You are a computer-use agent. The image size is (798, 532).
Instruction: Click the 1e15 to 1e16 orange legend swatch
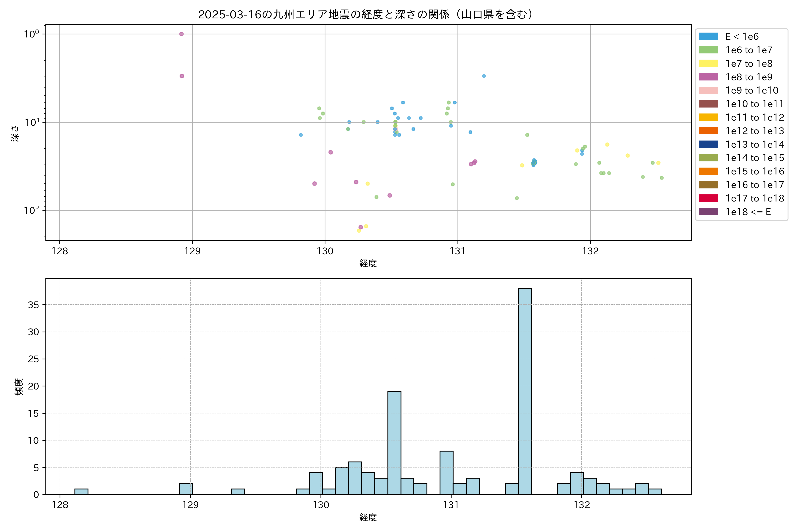[x=708, y=171]
